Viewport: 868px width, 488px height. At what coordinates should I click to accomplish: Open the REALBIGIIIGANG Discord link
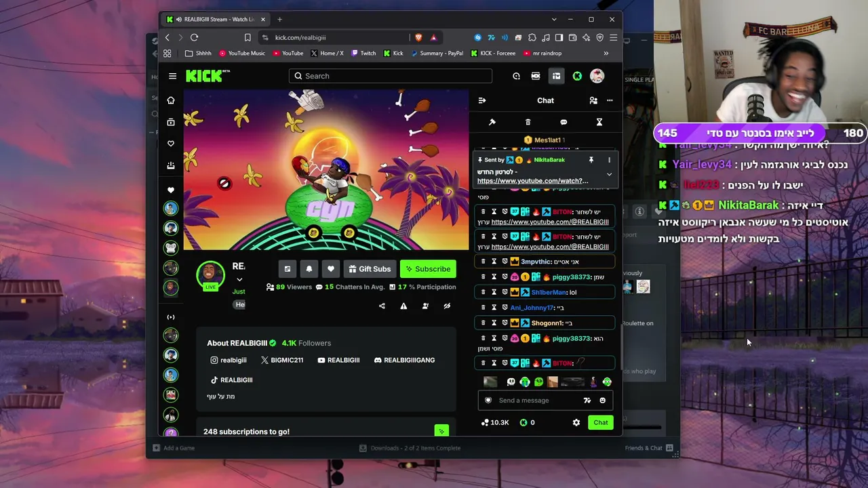tap(404, 360)
